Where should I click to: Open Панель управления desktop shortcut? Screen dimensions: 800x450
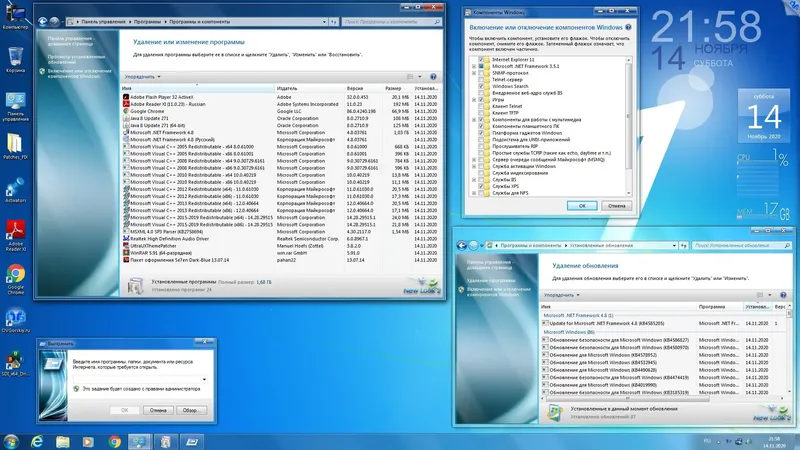(15, 107)
